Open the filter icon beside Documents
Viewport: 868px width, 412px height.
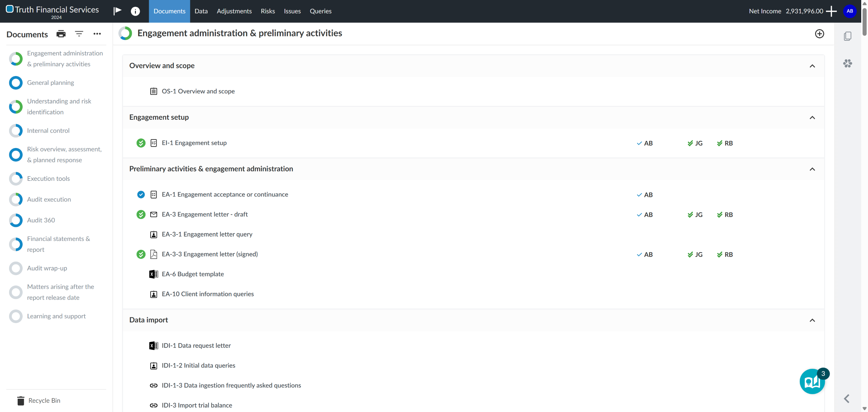click(79, 34)
